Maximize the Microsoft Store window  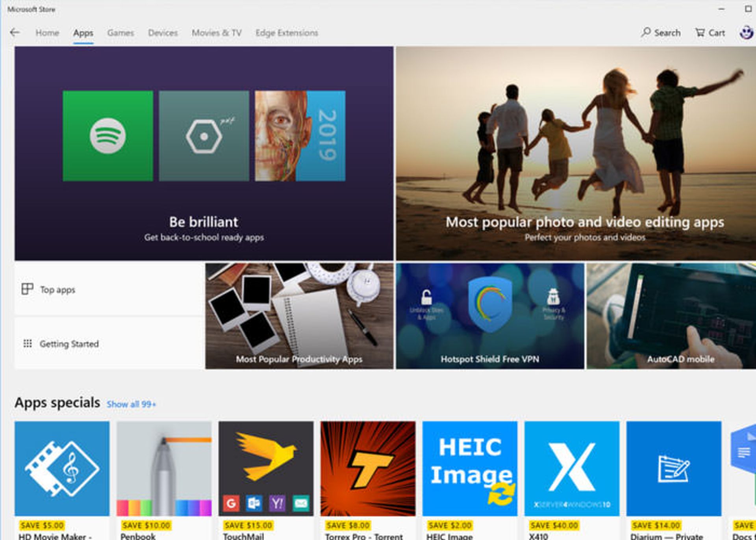point(749,9)
